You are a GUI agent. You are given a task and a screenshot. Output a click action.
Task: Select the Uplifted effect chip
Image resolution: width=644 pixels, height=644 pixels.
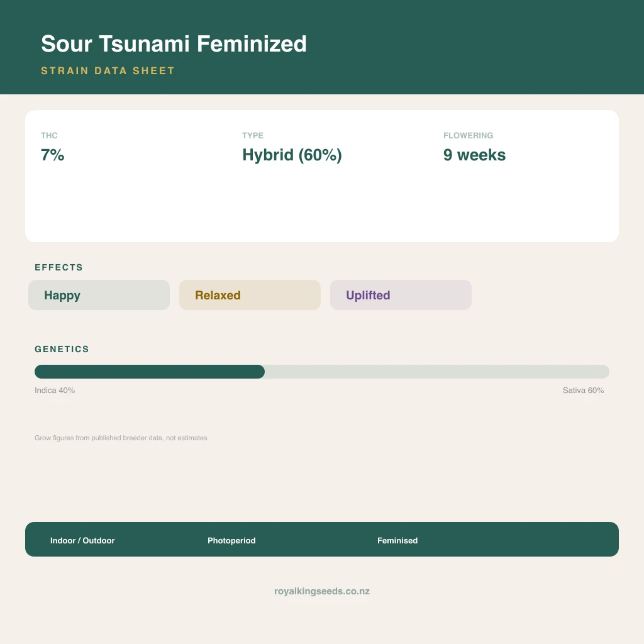(x=401, y=295)
